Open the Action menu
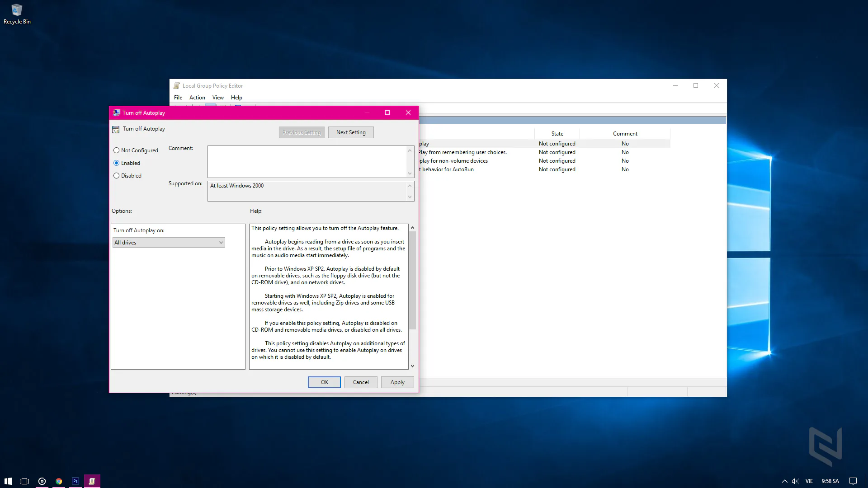The width and height of the screenshot is (868, 488). tap(197, 98)
